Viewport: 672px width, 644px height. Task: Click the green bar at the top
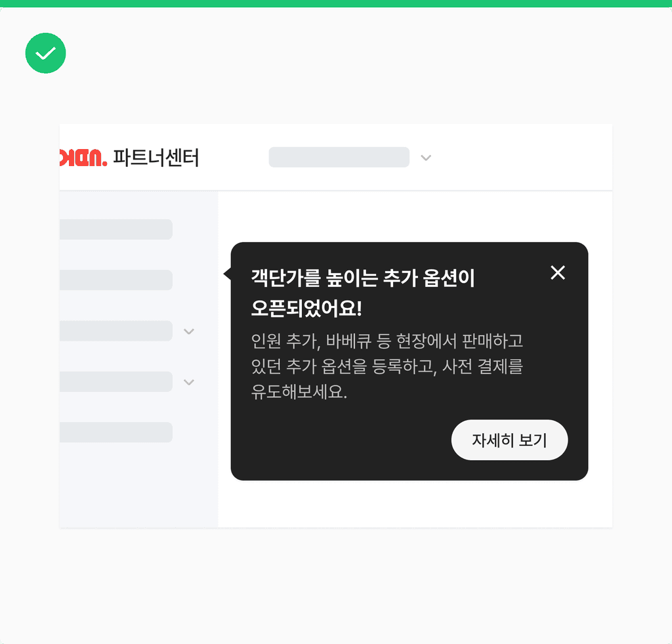[336, 3]
